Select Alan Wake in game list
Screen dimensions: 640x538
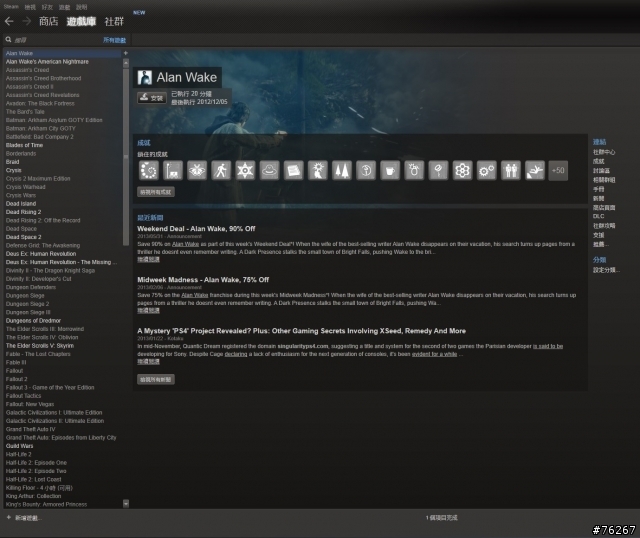click(x=62, y=53)
